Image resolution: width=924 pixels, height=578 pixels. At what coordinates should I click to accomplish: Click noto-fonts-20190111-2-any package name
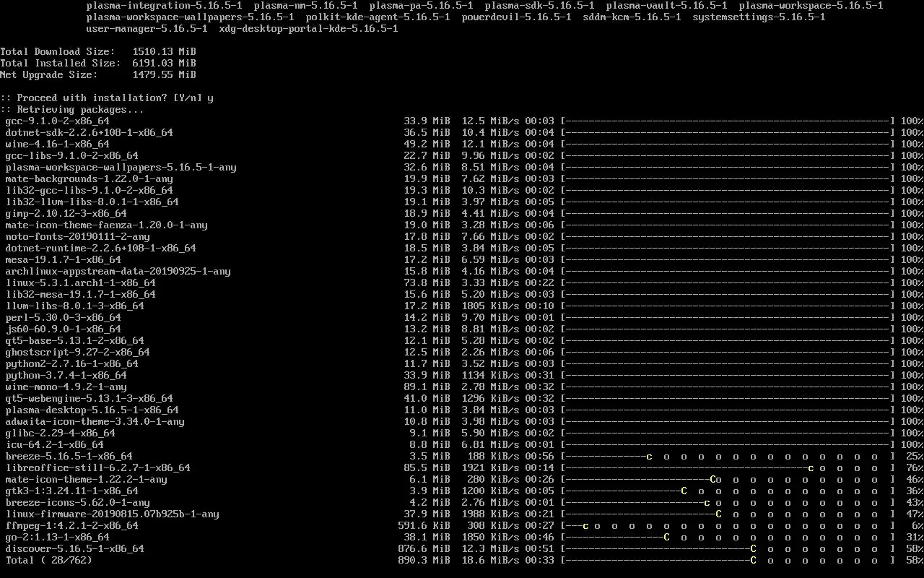pyautogui.click(x=78, y=237)
